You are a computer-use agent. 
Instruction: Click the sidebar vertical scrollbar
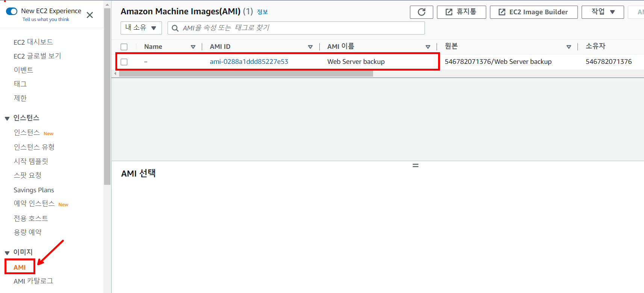[107, 97]
